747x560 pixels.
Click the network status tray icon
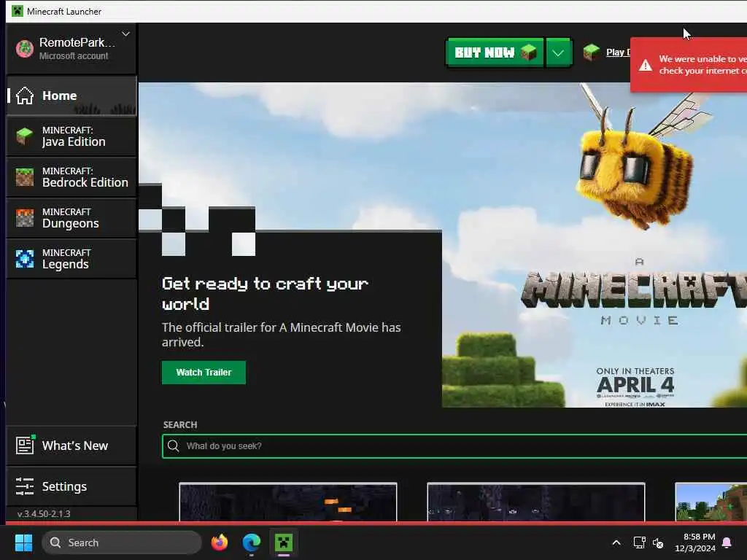pos(639,542)
